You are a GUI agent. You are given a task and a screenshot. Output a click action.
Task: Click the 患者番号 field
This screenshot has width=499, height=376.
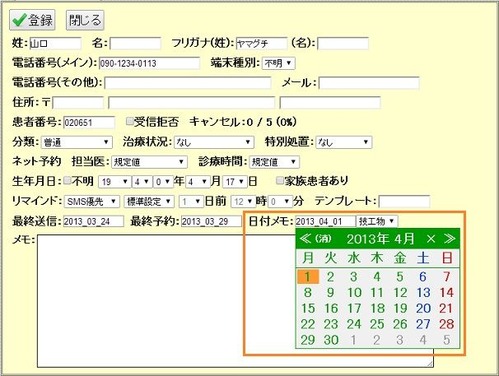(89, 122)
